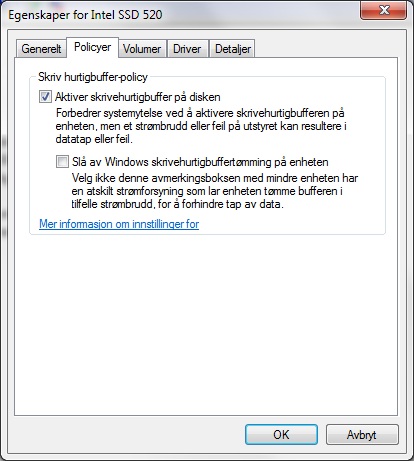This screenshot has height=461, width=414.
Task: Go to the Driver tab
Action: [x=187, y=49]
